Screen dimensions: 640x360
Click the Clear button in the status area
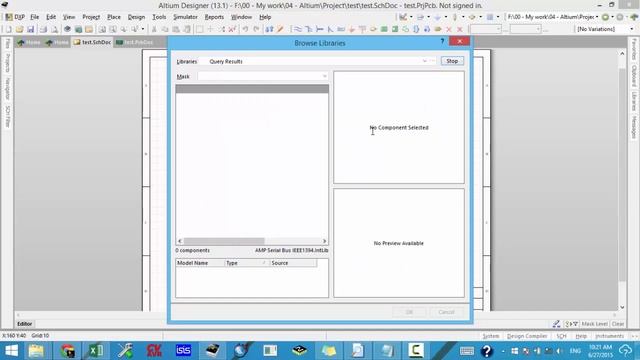(618, 324)
